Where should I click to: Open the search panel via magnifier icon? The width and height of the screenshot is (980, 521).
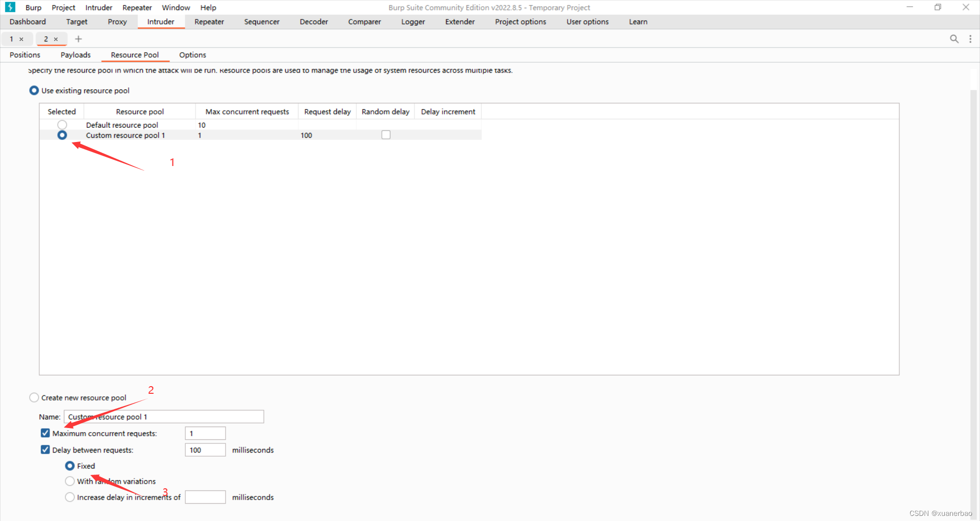click(x=954, y=39)
